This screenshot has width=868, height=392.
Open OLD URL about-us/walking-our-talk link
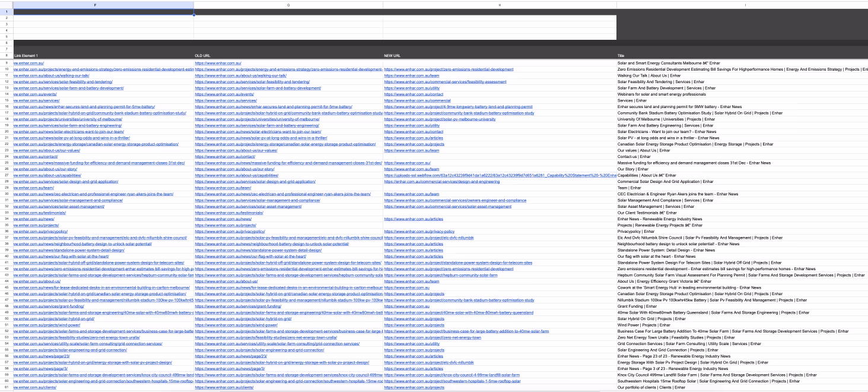click(240, 75)
